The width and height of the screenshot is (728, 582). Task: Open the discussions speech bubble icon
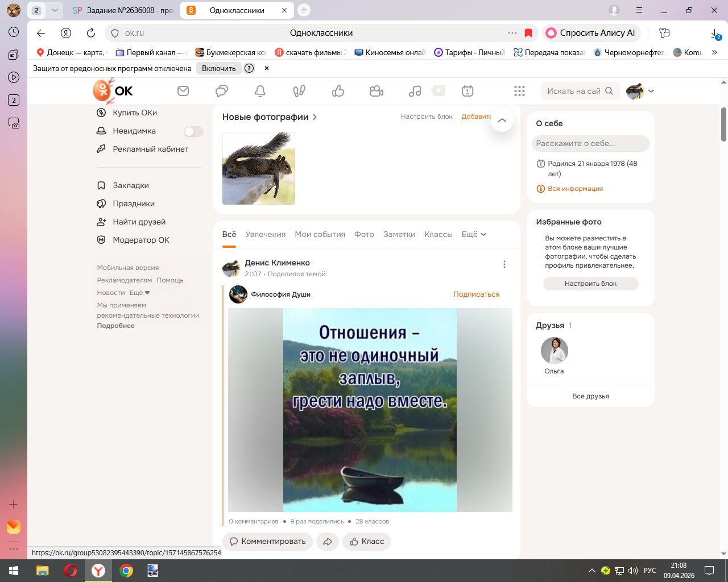click(222, 91)
